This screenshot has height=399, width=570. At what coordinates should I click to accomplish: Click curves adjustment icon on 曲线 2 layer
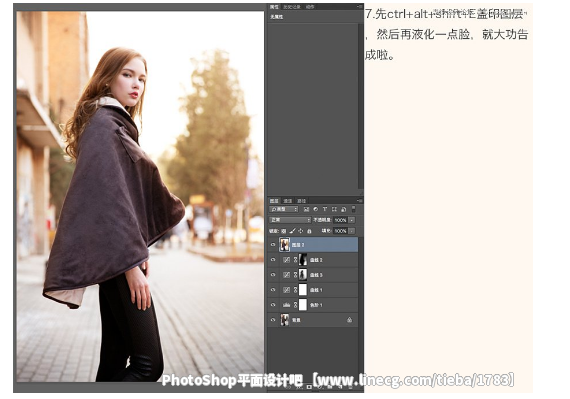pyautogui.click(x=286, y=260)
